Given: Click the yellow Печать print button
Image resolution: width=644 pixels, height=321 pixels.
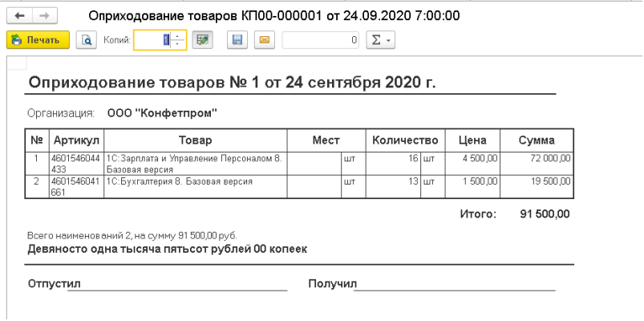Looking at the screenshot, I should click(38, 40).
